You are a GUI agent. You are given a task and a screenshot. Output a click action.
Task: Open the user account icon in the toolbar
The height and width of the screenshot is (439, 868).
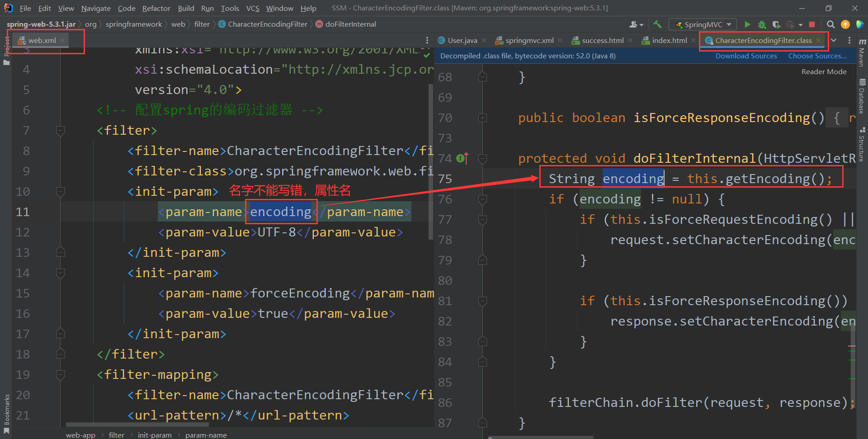[636, 24]
